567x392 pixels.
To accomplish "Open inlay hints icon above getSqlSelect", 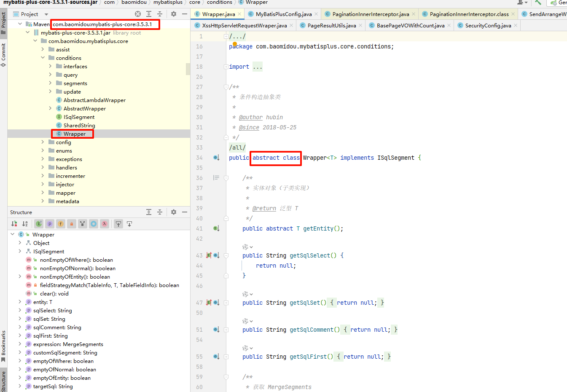I will (247, 247).
